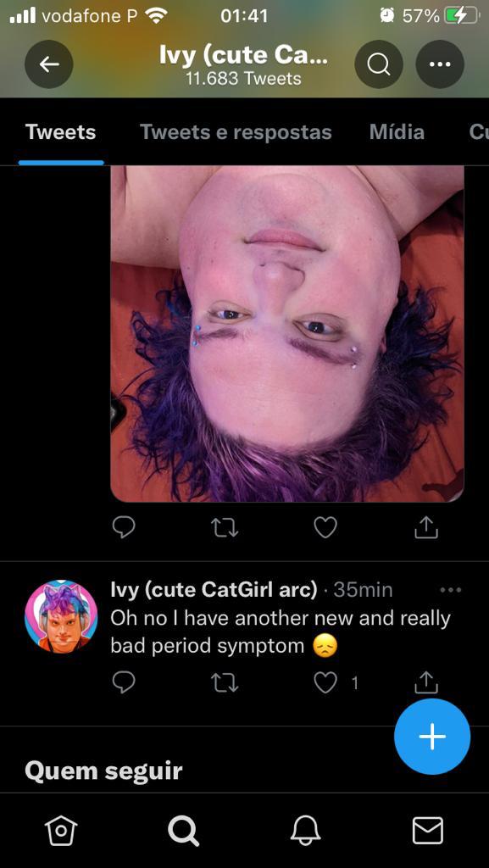The image size is (489, 868).
Task: Open the profile search magnifier icon
Action: point(378,64)
